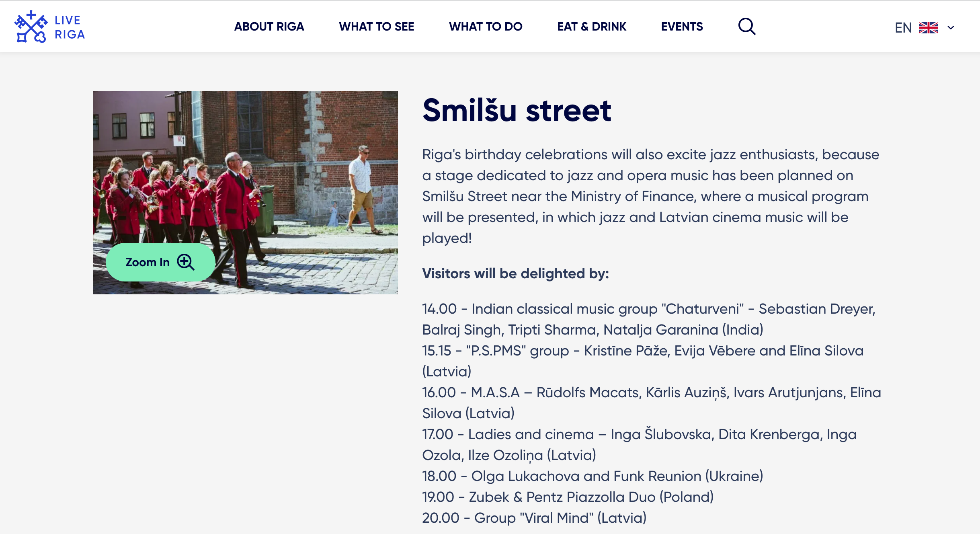Click the Live Riga crossed keys logo

click(x=31, y=27)
